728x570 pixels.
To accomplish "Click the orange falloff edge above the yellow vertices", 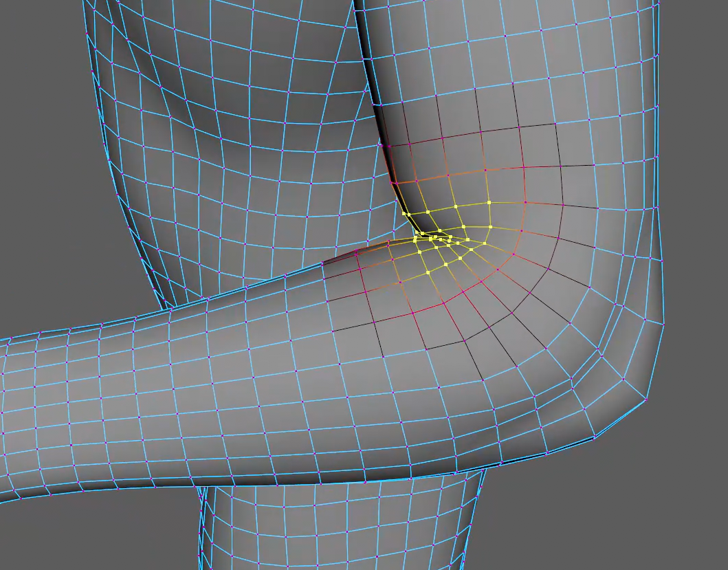I will click(447, 175).
